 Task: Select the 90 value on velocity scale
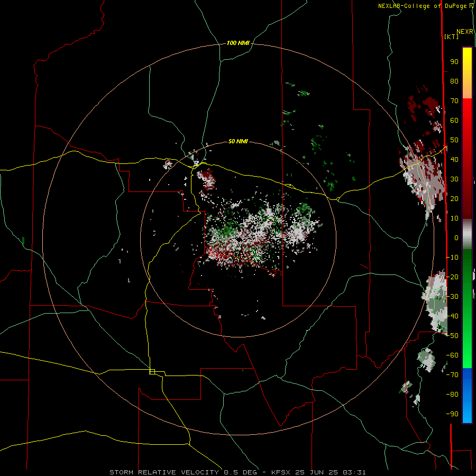tap(454, 62)
